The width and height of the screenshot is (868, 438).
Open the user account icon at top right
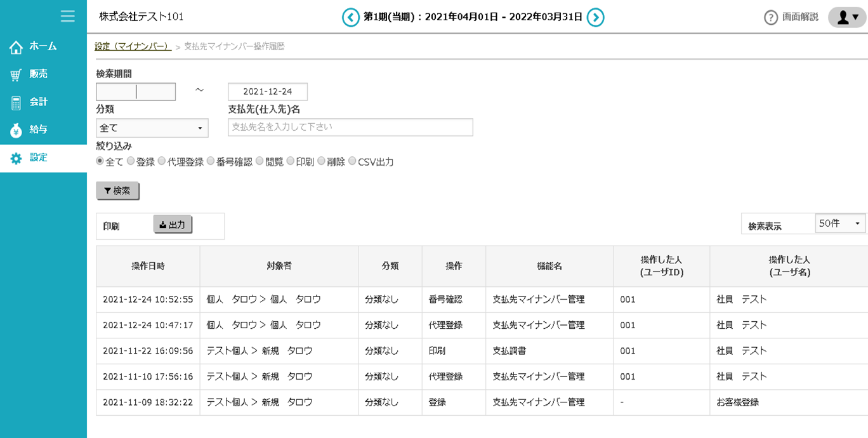click(844, 18)
